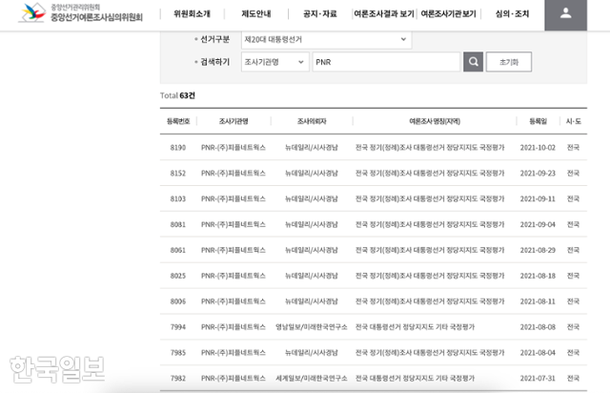Click registration number 8061
This screenshot has width=610, height=393.
(178, 250)
